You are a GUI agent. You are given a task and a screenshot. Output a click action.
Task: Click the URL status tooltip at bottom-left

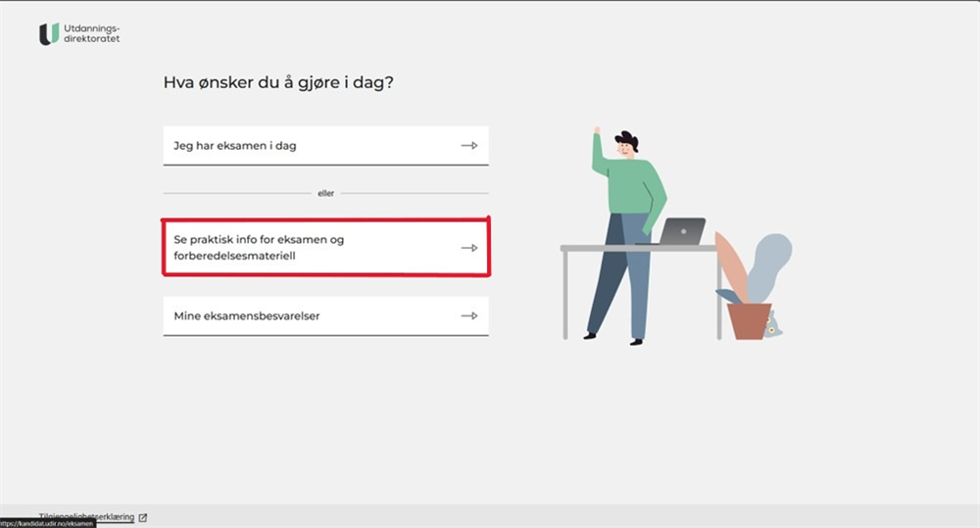tap(47, 524)
